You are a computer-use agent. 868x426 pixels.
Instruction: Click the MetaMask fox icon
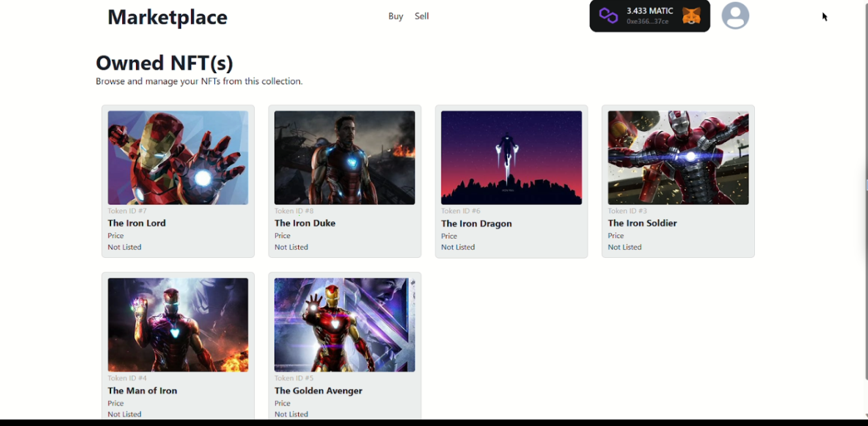pos(692,16)
